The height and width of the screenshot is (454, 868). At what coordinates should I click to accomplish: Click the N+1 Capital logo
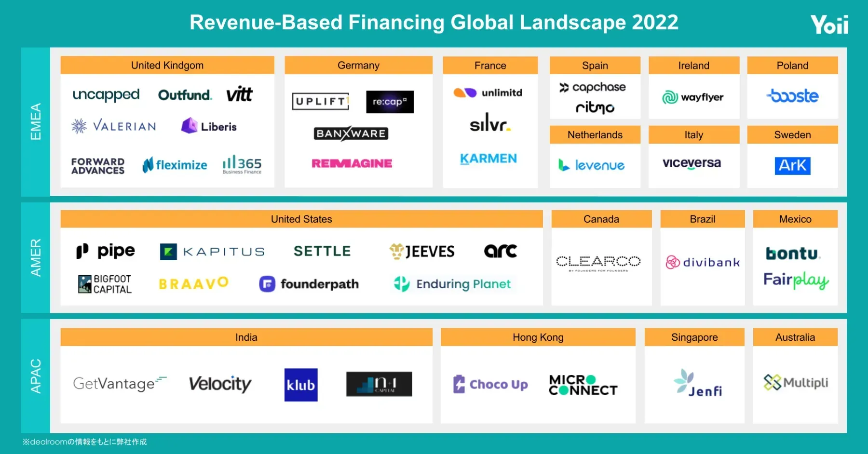click(379, 384)
